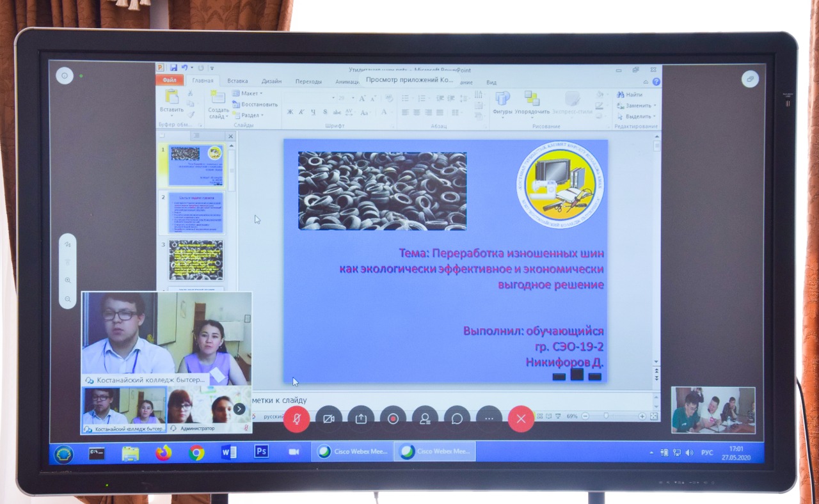Viewport: 819px width, 504px height.
Task: Open the Webex chat panel
Action: [x=457, y=419]
